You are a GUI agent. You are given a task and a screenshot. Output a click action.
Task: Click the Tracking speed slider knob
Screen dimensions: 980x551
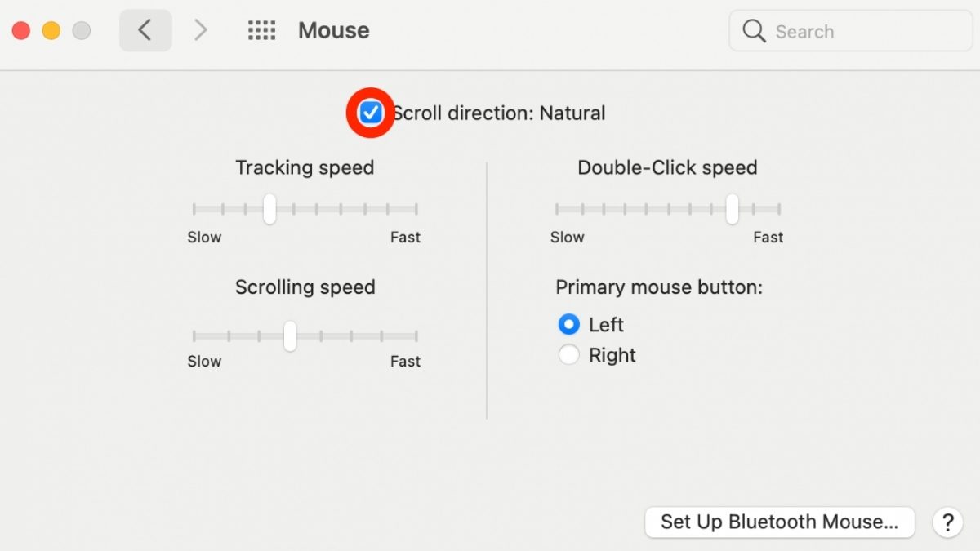(269, 209)
